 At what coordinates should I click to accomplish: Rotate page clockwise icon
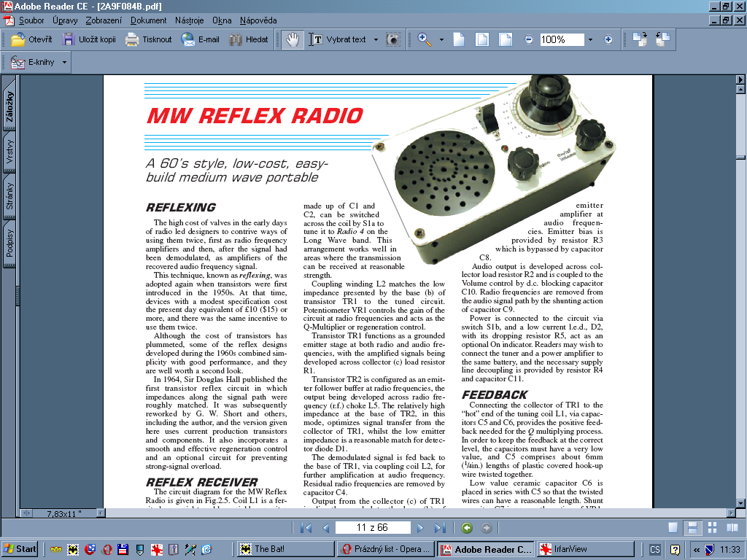tap(640, 39)
